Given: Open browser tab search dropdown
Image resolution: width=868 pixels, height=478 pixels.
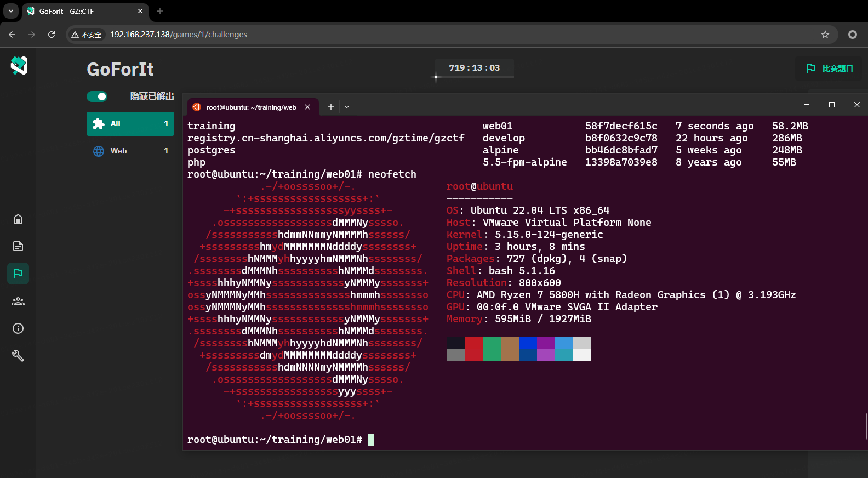Looking at the screenshot, I should (x=10, y=11).
